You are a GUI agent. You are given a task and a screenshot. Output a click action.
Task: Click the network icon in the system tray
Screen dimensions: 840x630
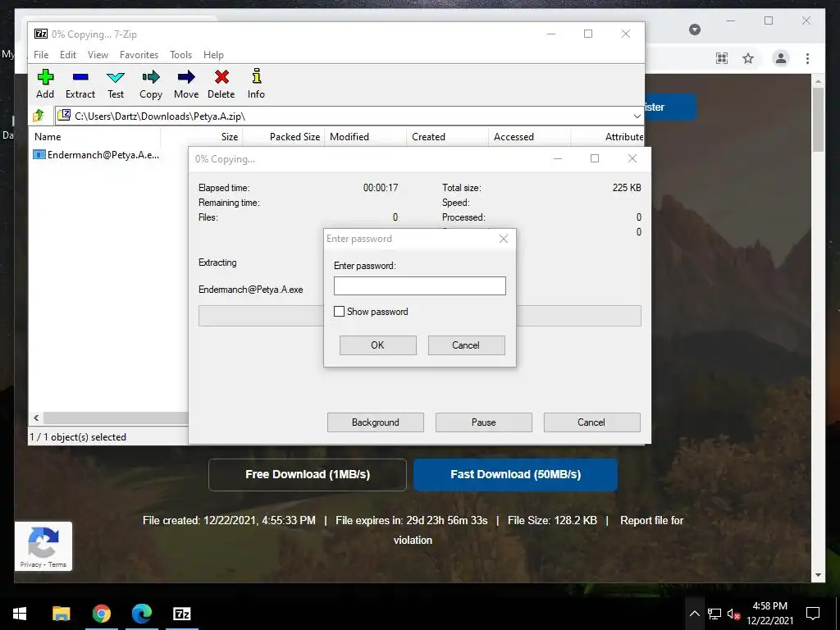coord(714,614)
